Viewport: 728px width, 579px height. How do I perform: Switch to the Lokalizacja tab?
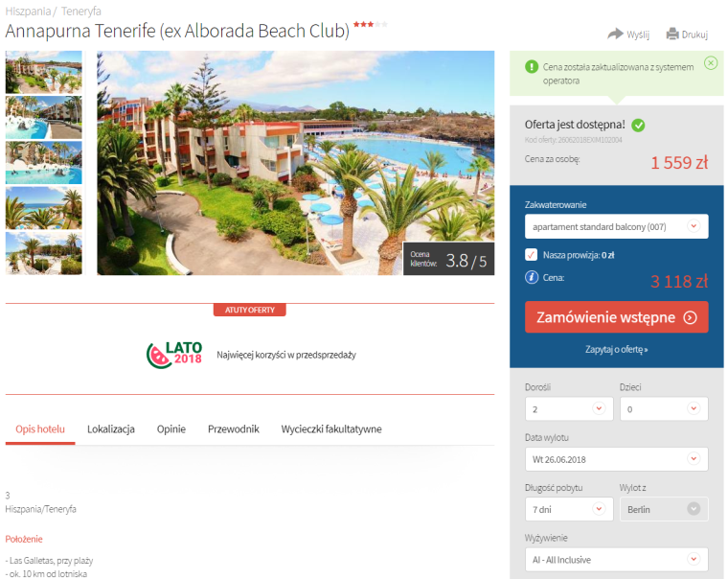pyautogui.click(x=111, y=428)
